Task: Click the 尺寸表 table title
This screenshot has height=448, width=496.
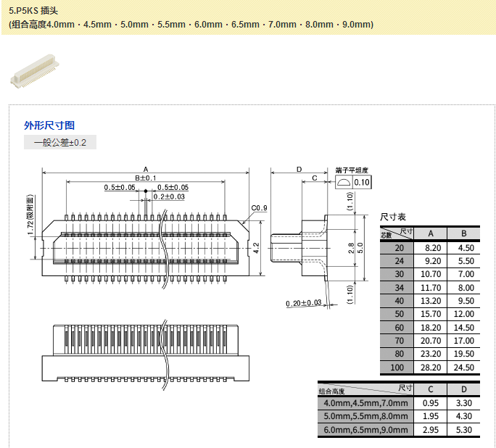Action: (x=393, y=217)
